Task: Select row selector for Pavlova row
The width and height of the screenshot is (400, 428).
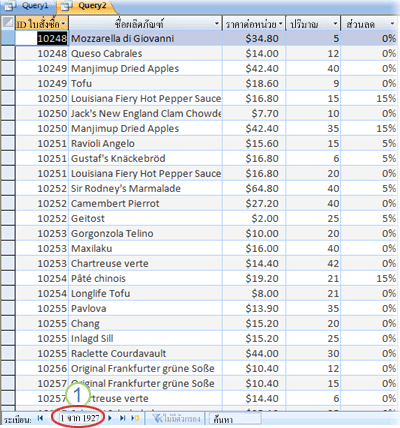Action: [8, 308]
